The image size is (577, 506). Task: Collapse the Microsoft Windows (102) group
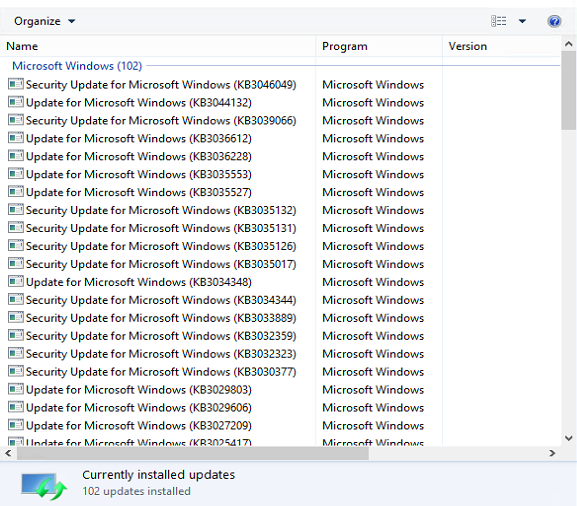coord(77,66)
